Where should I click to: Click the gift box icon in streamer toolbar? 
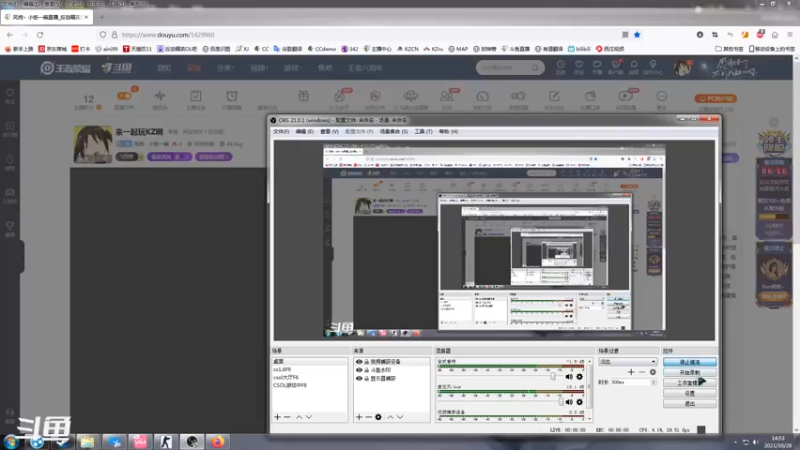click(x=304, y=96)
